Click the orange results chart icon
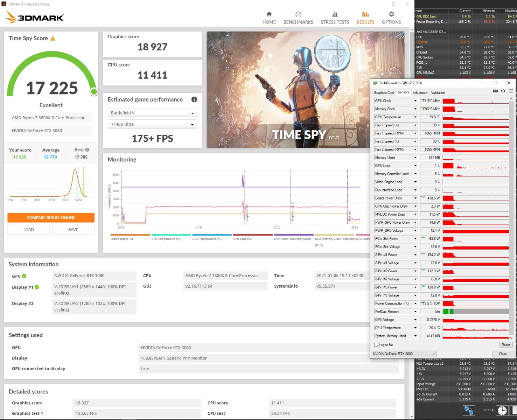 (x=365, y=14)
